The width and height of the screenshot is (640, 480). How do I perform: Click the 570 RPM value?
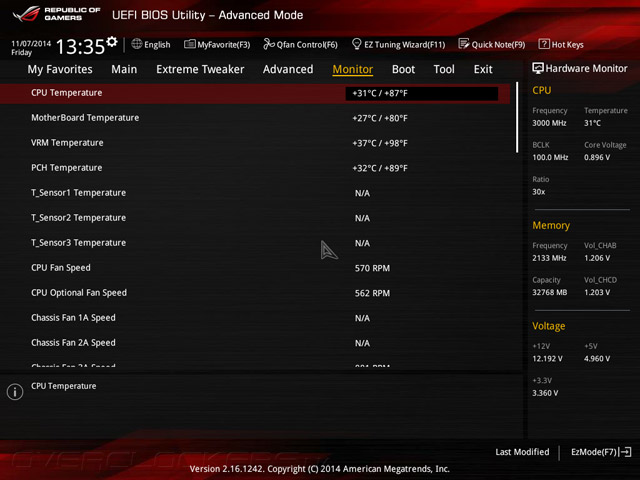pyautogui.click(x=372, y=268)
